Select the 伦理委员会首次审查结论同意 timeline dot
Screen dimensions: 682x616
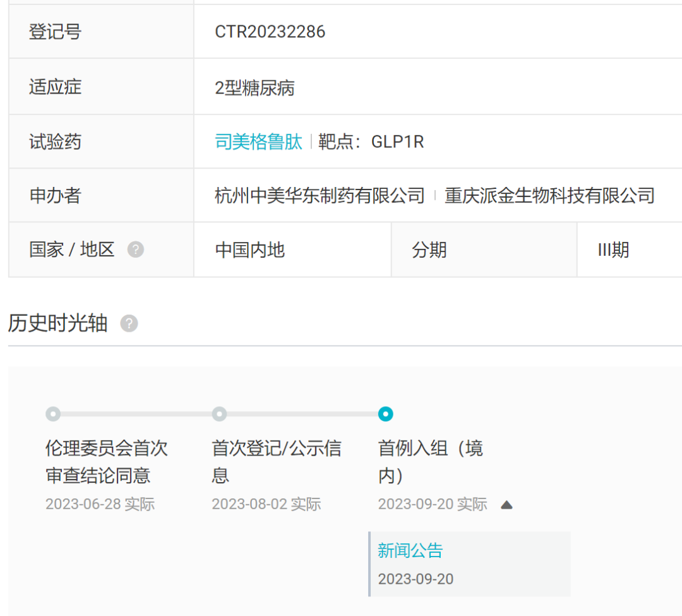click(x=53, y=414)
